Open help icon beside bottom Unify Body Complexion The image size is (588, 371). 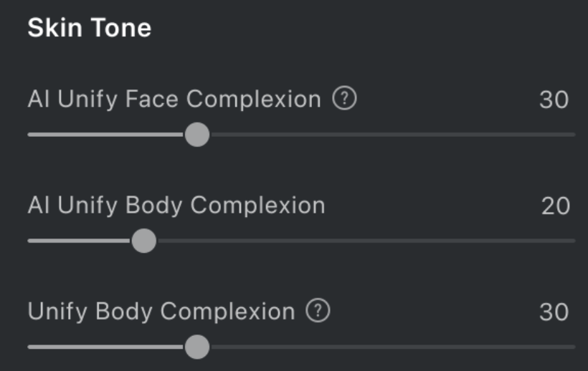318,312
